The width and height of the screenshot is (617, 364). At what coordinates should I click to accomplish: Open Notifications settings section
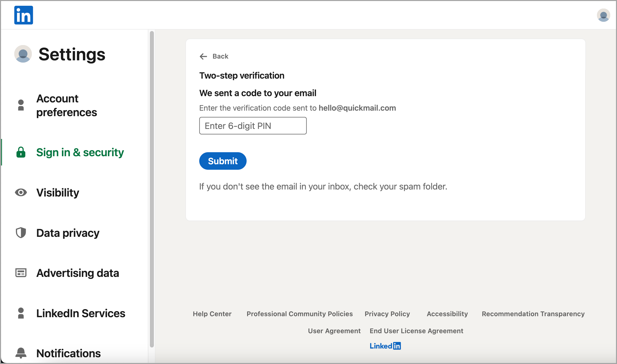tap(68, 353)
